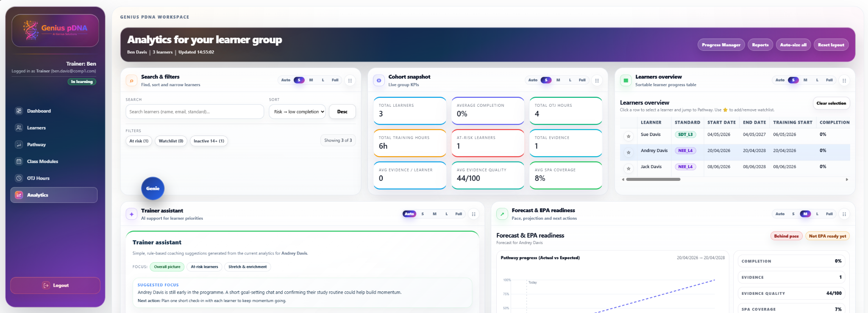Screen dimensions: 868x313
Task: Set Search & filters panel to Full
Action: 335,80
